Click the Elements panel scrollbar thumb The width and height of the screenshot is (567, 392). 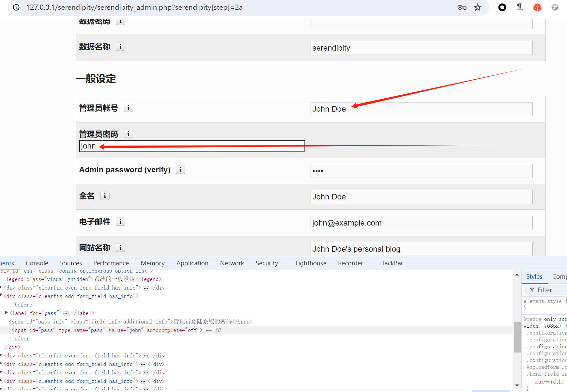517,337
